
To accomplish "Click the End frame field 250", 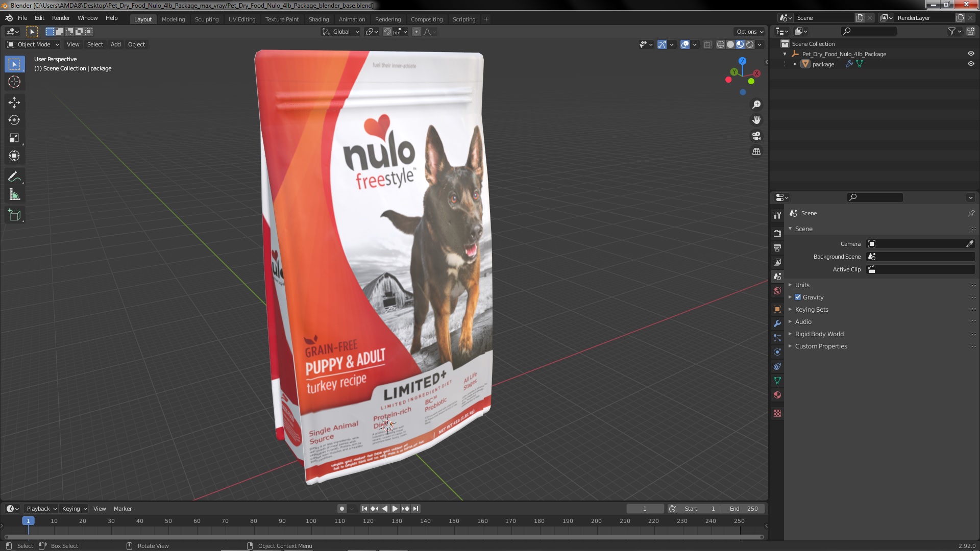I will (744, 509).
